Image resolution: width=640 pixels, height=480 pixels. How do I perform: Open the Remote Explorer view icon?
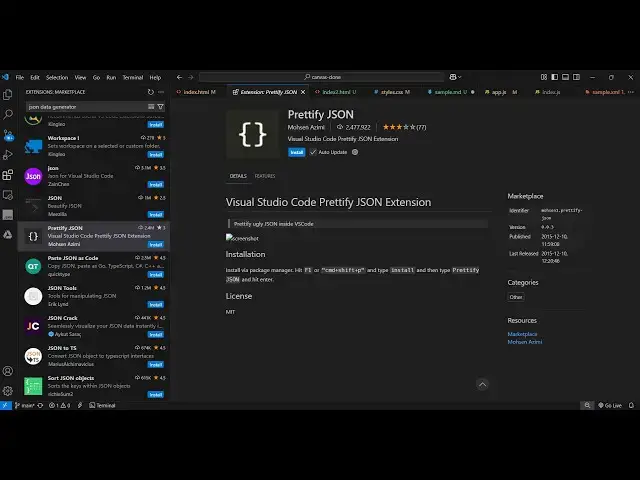[8, 195]
